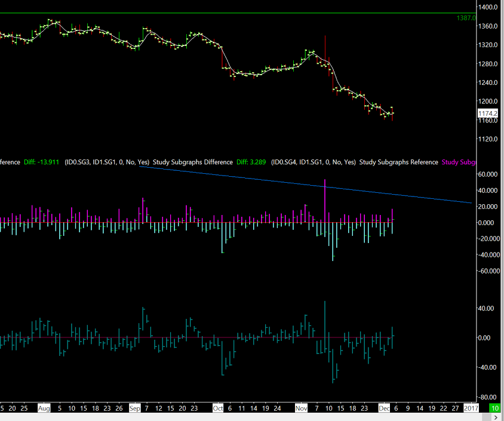Click the 1360.0 level on the price scale

488,26
